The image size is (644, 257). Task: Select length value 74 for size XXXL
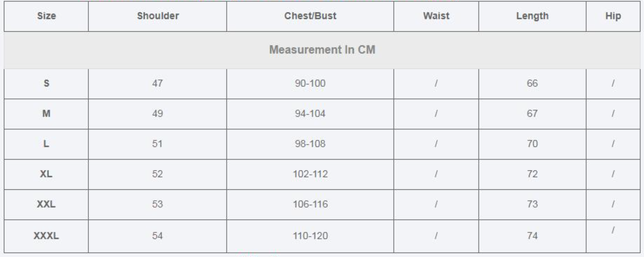coord(532,236)
